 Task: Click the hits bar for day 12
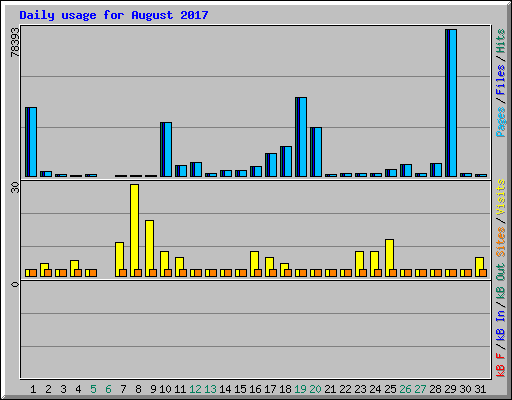[196, 169]
